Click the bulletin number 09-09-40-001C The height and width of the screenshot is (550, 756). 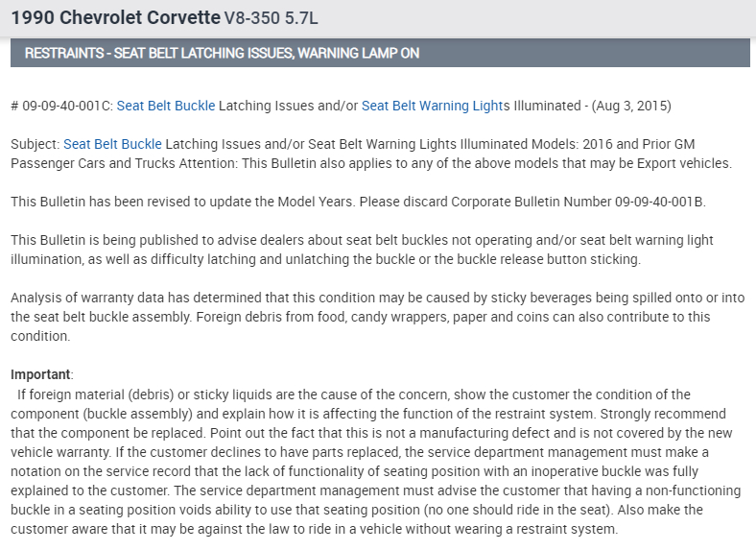pyautogui.click(x=66, y=106)
